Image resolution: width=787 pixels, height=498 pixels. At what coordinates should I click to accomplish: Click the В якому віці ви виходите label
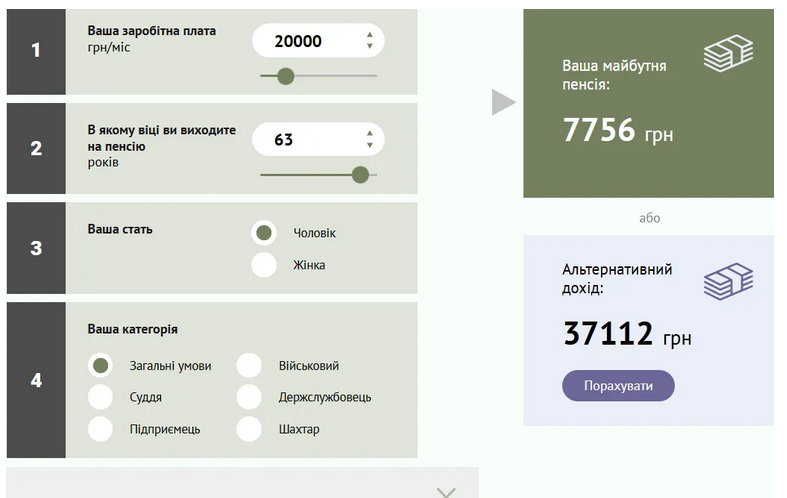tap(162, 138)
